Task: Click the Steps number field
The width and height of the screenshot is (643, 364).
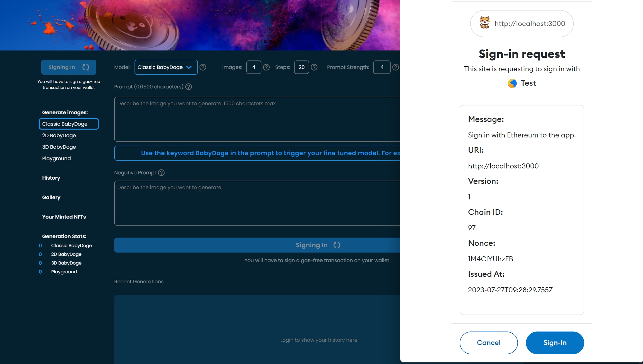Action: coord(301,67)
